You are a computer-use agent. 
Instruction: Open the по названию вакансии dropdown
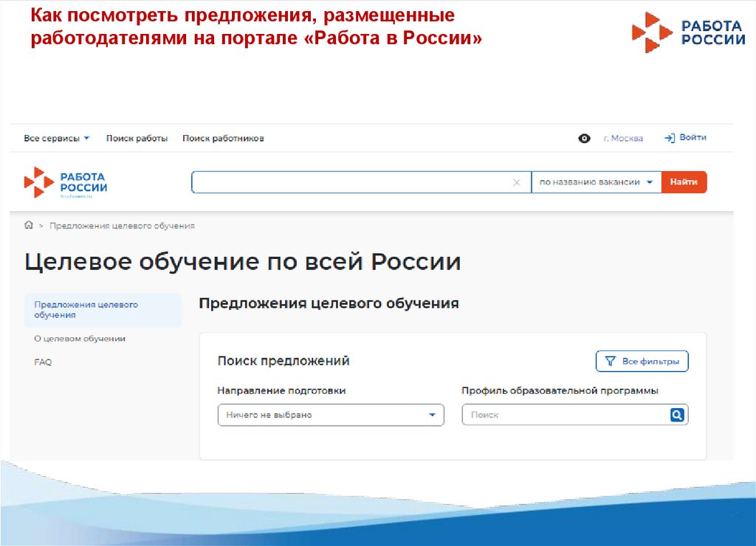(596, 182)
